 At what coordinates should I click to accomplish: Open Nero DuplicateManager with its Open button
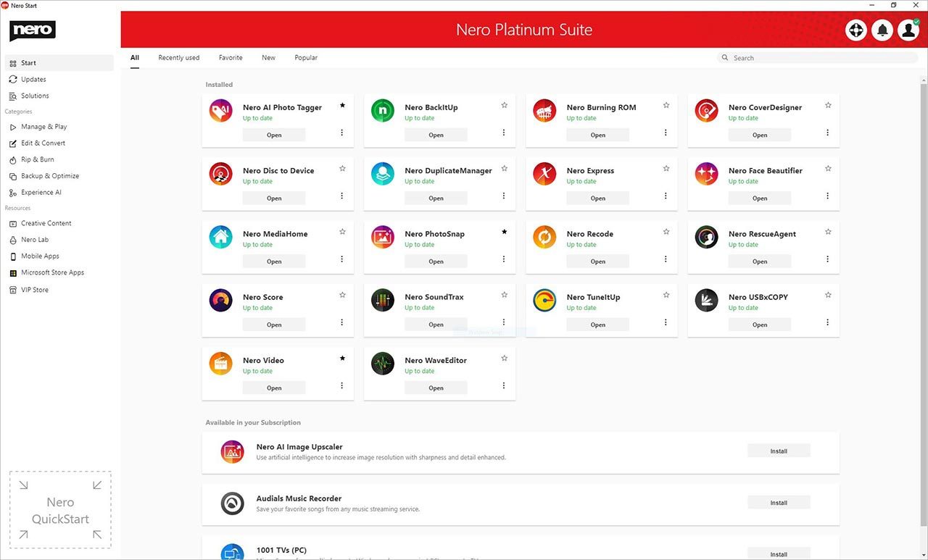tap(436, 198)
